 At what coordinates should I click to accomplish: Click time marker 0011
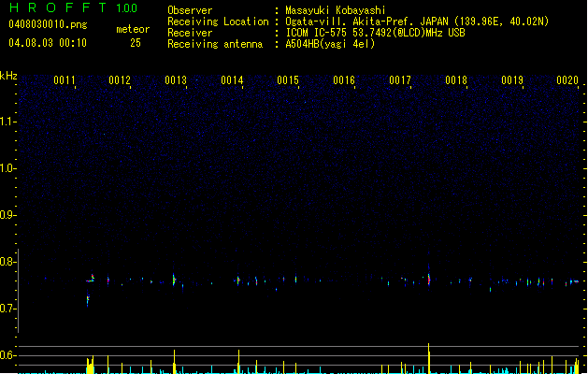[65, 80]
